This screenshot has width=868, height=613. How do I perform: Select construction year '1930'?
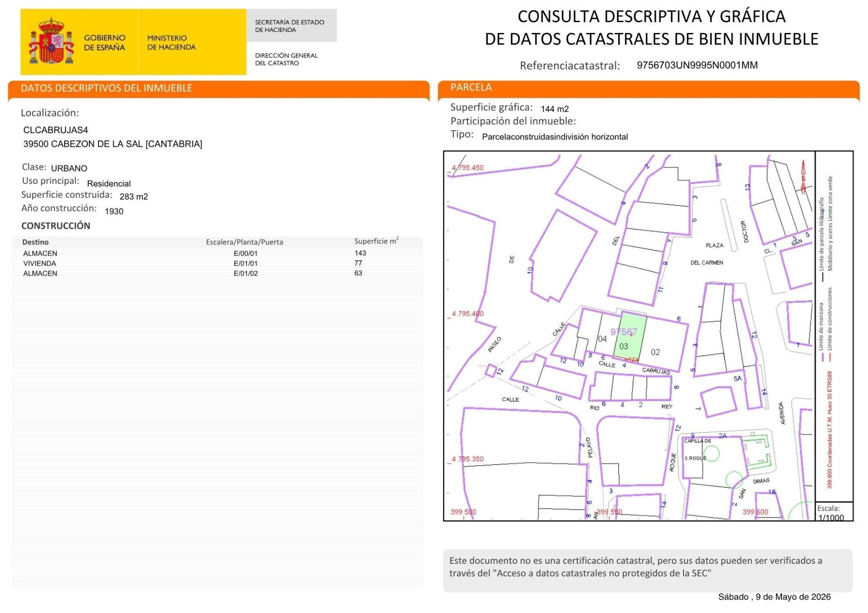coord(114,211)
